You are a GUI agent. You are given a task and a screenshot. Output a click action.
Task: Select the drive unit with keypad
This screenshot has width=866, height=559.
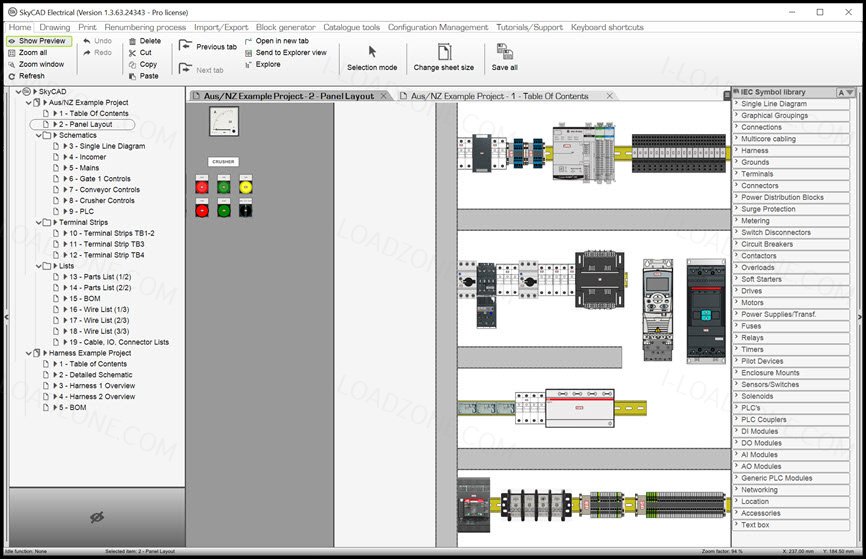point(658,309)
